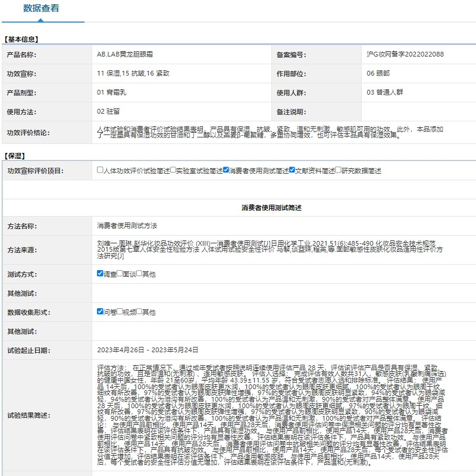Check 其他 in the 测试方式 row
The image size is (476, 476).
(139, 274)
